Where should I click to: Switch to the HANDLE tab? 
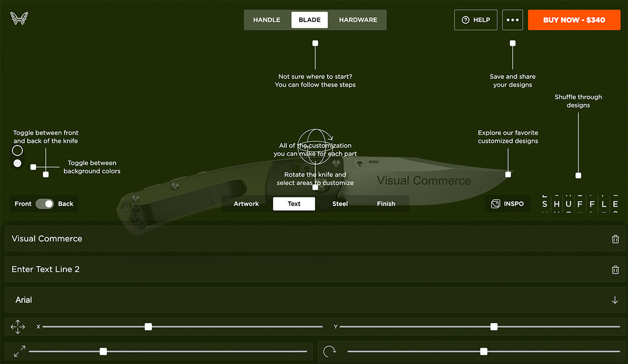coord(266,20)
